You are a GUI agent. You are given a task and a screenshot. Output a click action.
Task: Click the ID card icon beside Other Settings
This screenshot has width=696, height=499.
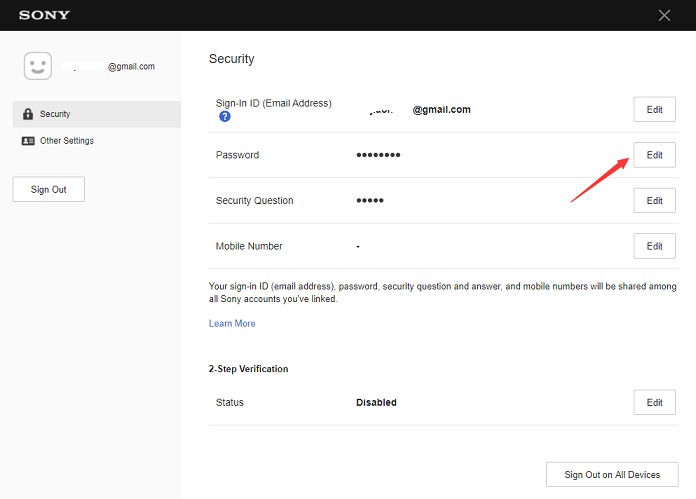[28, 141]
